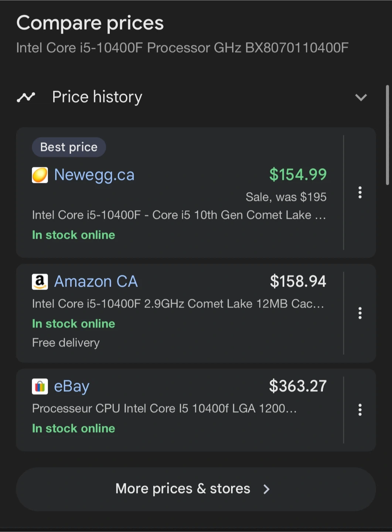Viewport: 392px width, 532px height.
Task: Click the Best price badge
Action: [69, 147]
